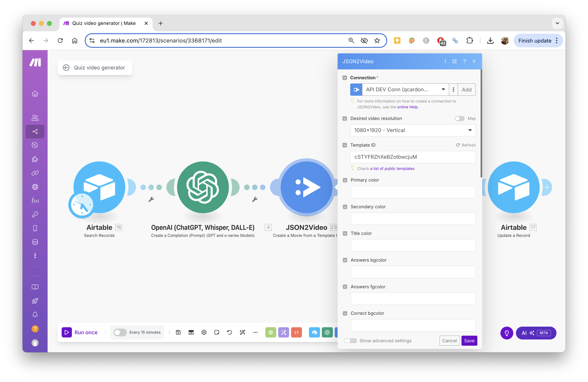
Task: Click the OpenAI module circle
Action: pyautogui.click(x=203, y=187)
